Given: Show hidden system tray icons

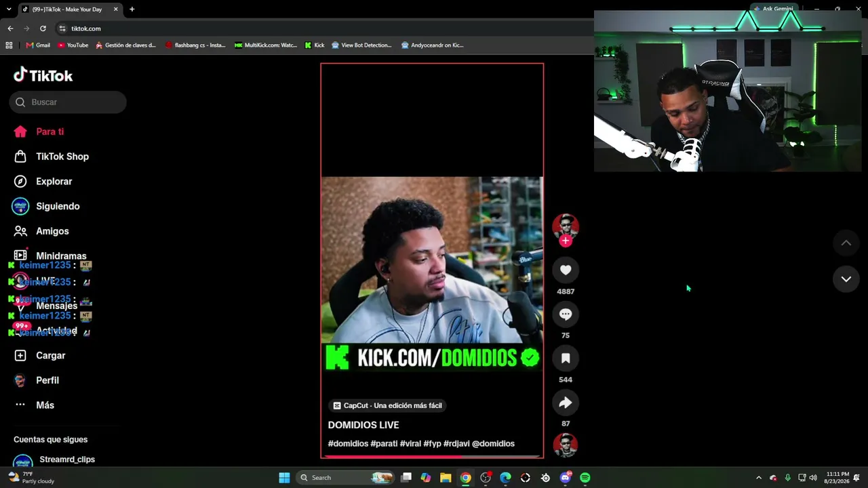Looking at the screenshot, I should pos(759,478).
